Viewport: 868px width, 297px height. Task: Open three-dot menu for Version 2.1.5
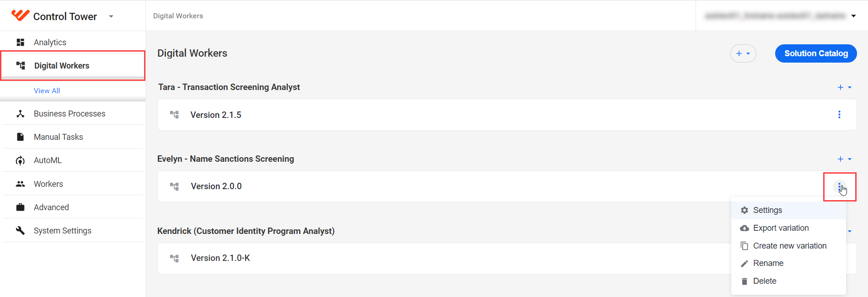(839, 115)
